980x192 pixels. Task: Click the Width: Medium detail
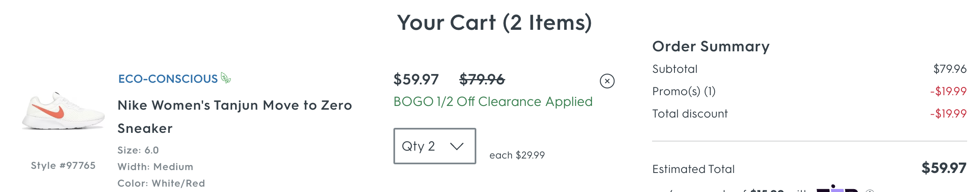(x=155, y=167)
